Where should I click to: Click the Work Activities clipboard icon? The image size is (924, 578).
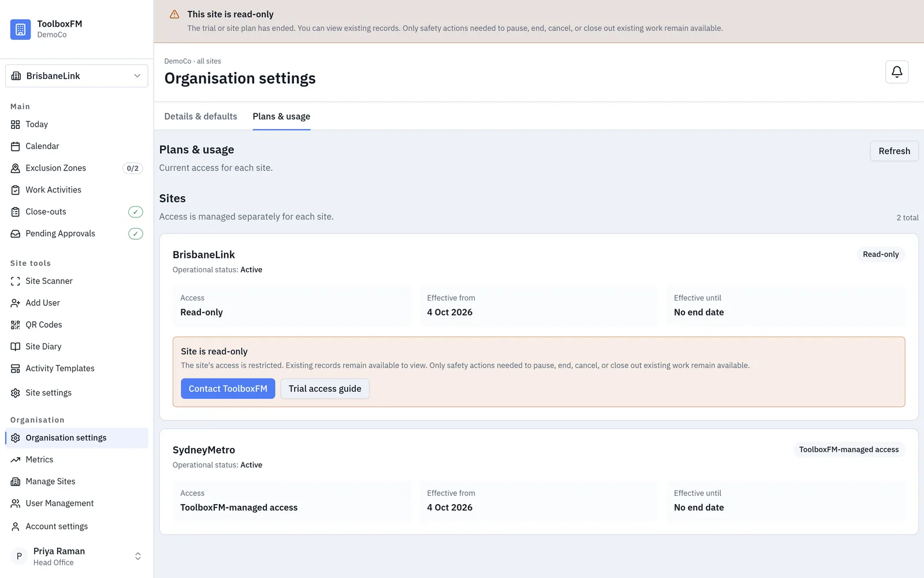(16, 190)
